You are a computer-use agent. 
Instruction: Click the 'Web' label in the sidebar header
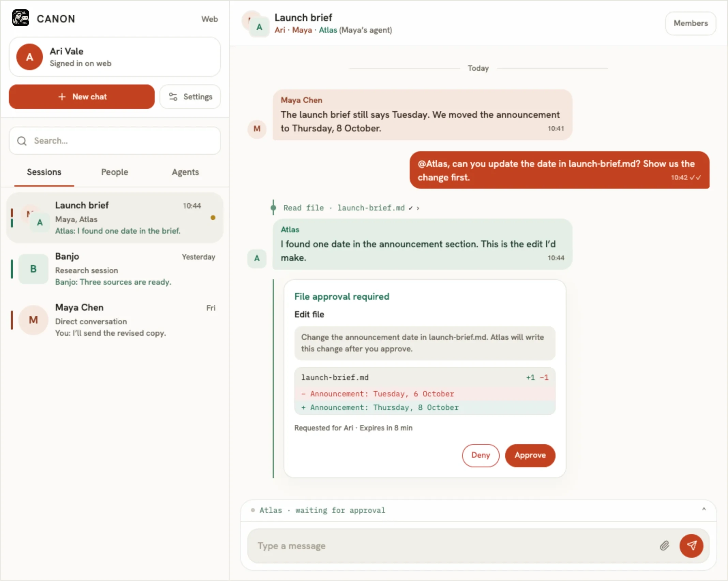(209, 19)
